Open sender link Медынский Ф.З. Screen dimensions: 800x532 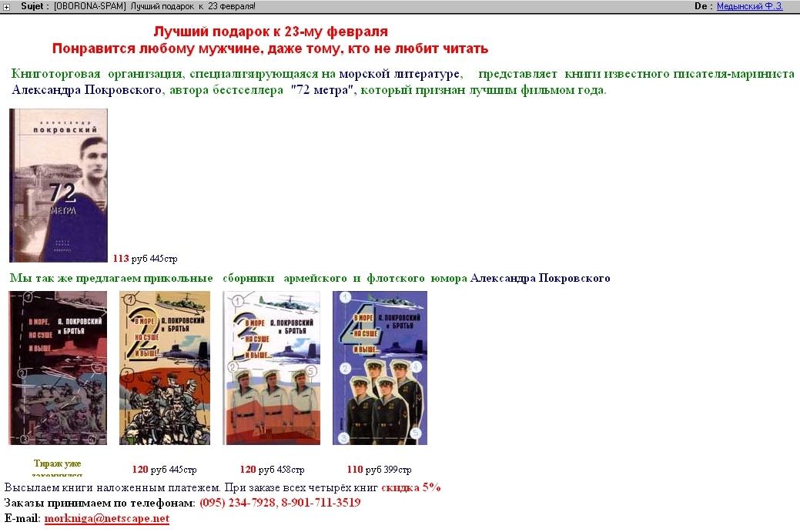pyautogui.click(x=749, y=6)
